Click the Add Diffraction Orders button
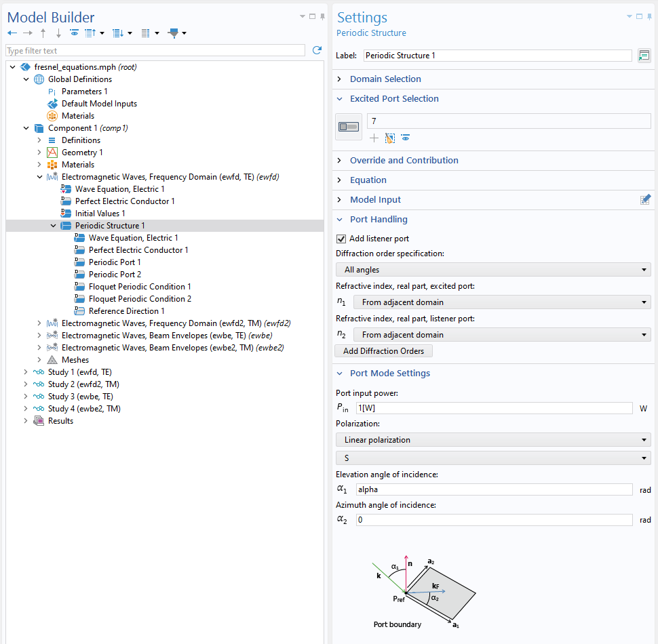The height and width of the screenshot is (644, 658). click(x=383, y=350)
